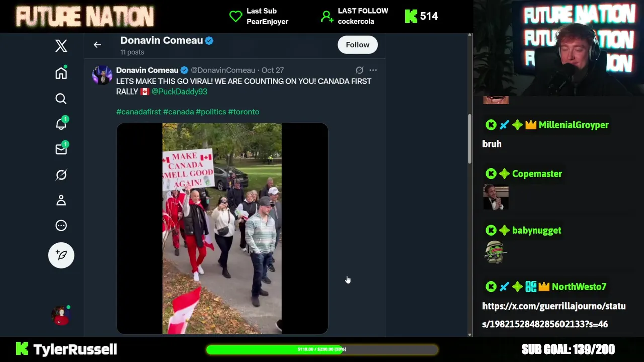The width and height of the screenshot is (644, 362).
Task: Open the Search magnifier in sidebar
Action: 61,99
